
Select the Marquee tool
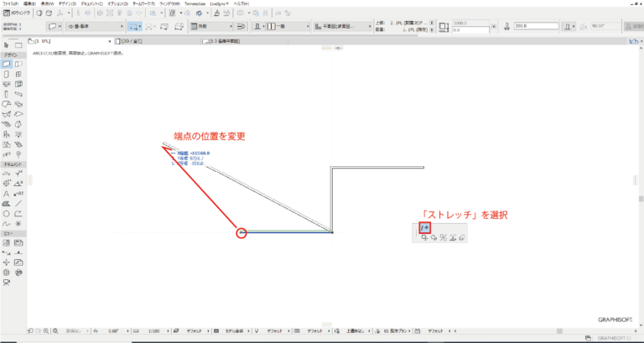18,44
